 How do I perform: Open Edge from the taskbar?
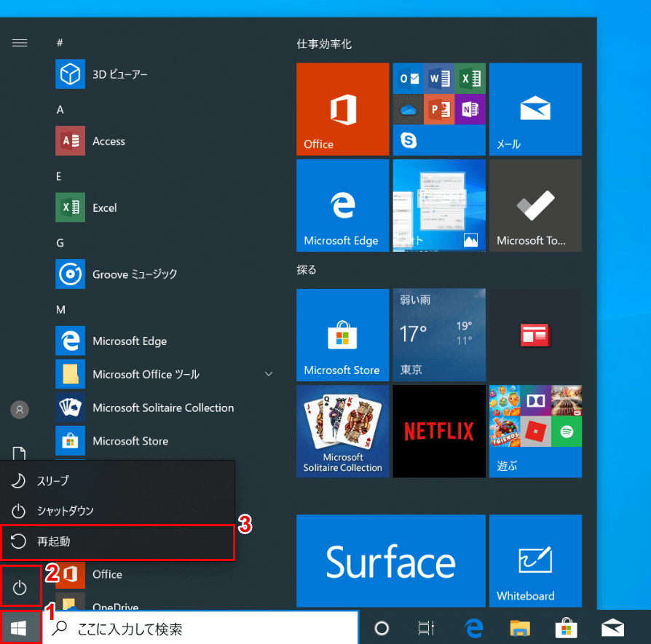(474, 628)
